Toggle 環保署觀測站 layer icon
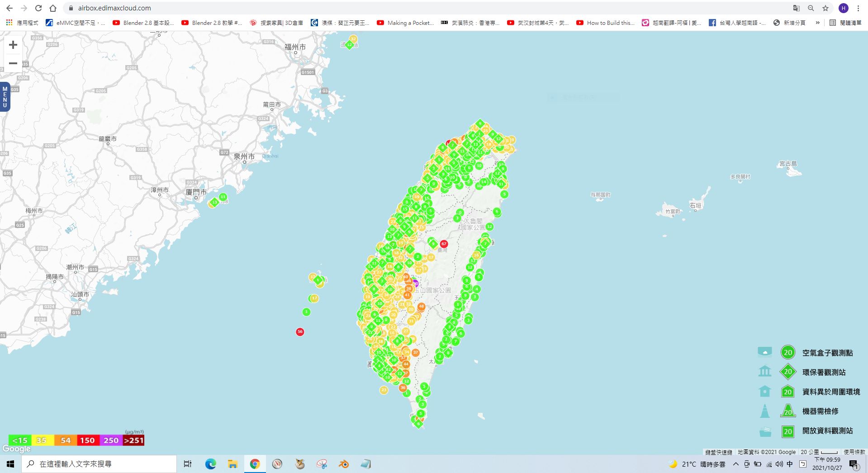 765,372
